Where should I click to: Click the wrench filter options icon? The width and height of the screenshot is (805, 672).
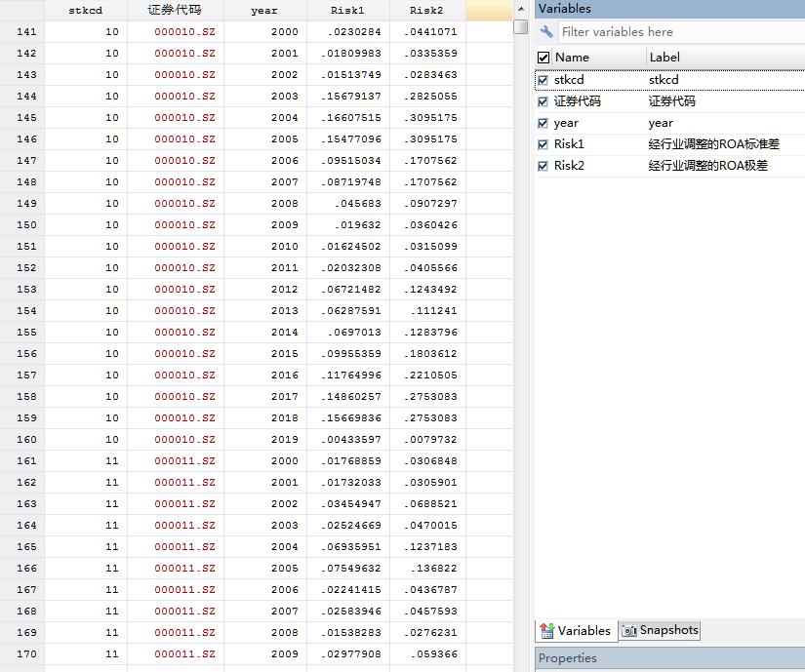546,32
